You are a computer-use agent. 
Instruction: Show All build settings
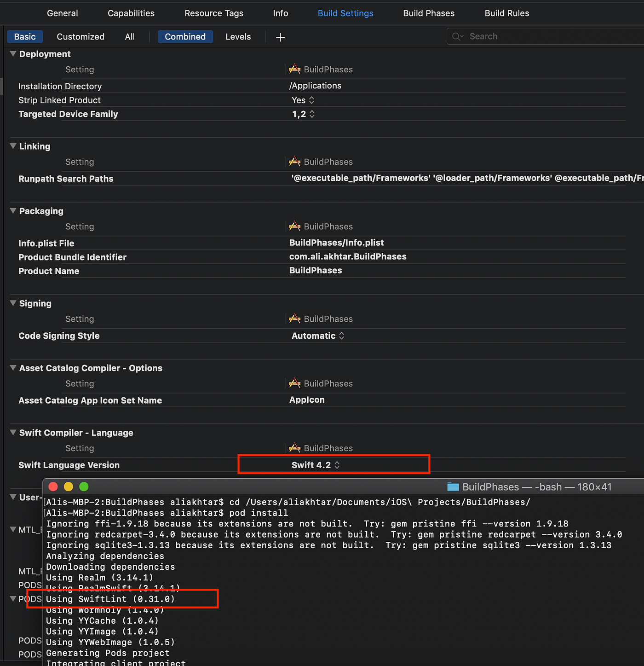(x=130, y=37)
